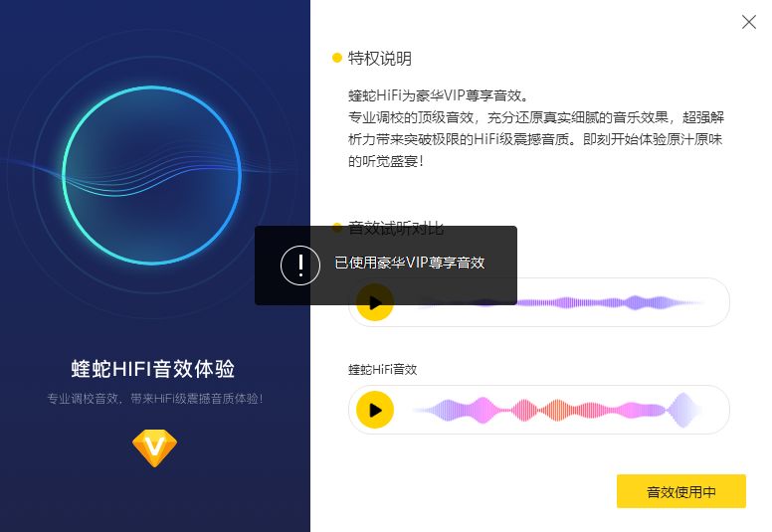This screenshot has height=532, width=772.
Task: Click the golden VIP diamond badge
Action: click(x=154, y=447)
